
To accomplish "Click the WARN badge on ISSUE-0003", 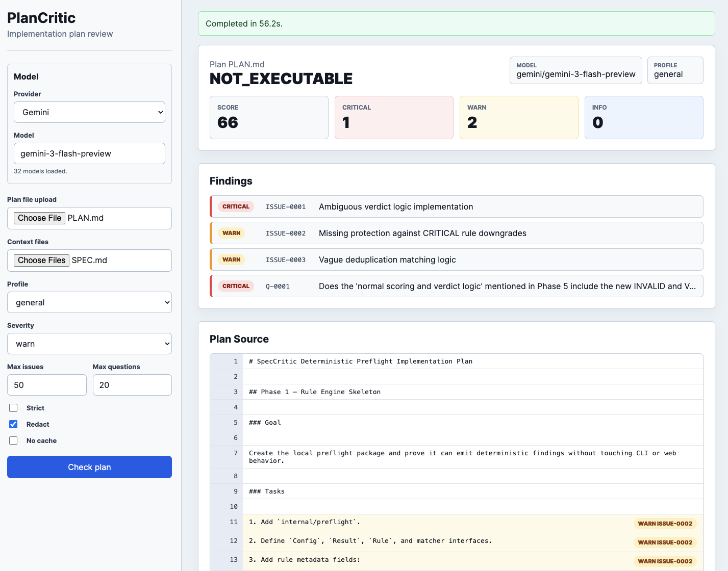I will 231,259.
